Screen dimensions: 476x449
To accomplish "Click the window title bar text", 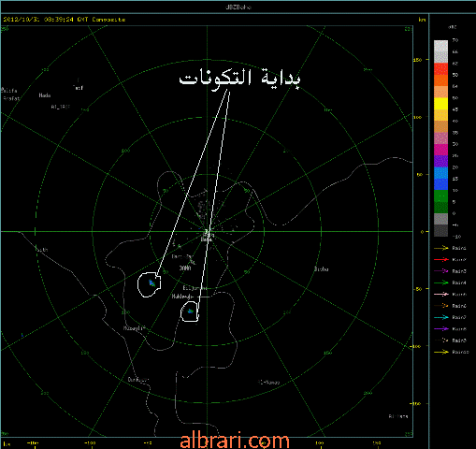I will (238, 7).
